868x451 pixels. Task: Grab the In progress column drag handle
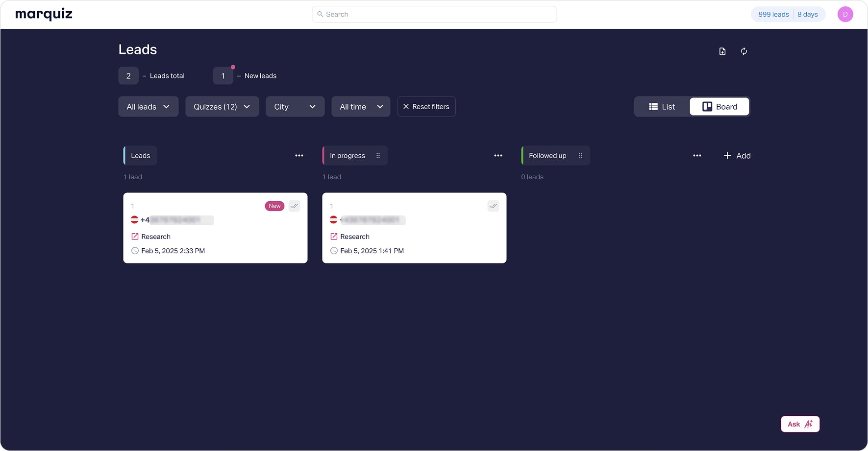pos(378,156)
